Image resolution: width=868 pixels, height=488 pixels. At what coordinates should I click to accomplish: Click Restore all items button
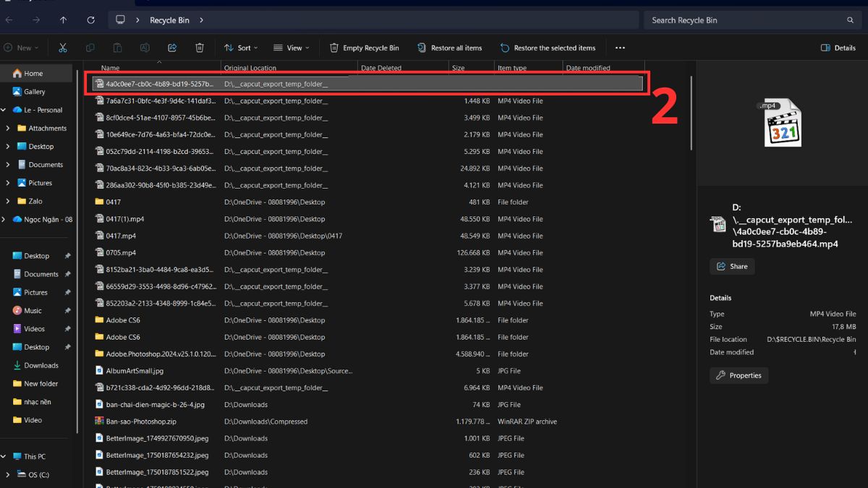pos(449,48)
